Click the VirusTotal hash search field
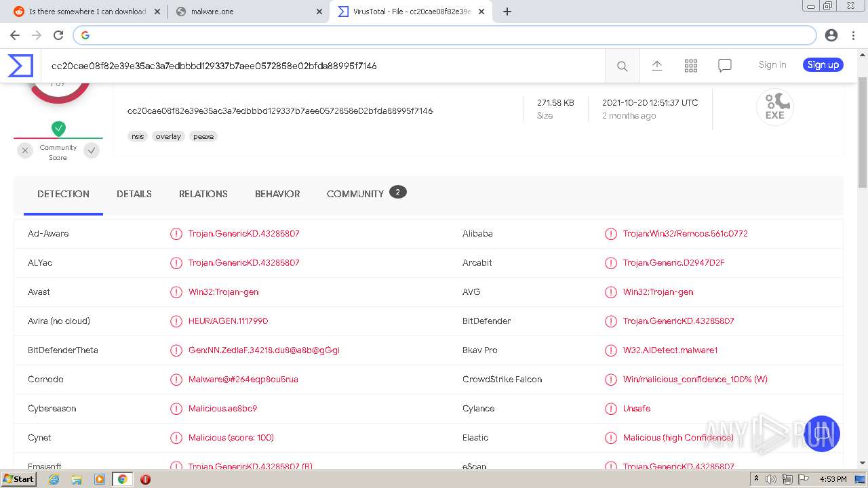Image resolution: width=868 pixels, height=488 pixels. pos(323,66)
